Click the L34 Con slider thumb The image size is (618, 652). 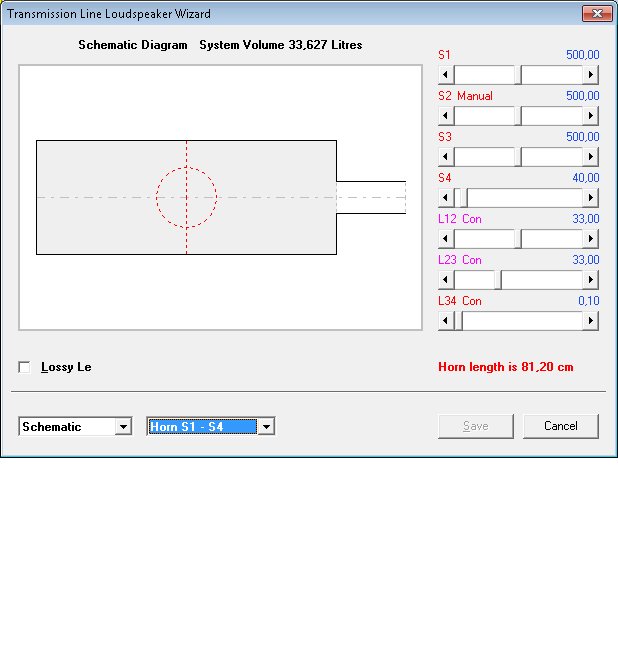click(x=458, y=321)
